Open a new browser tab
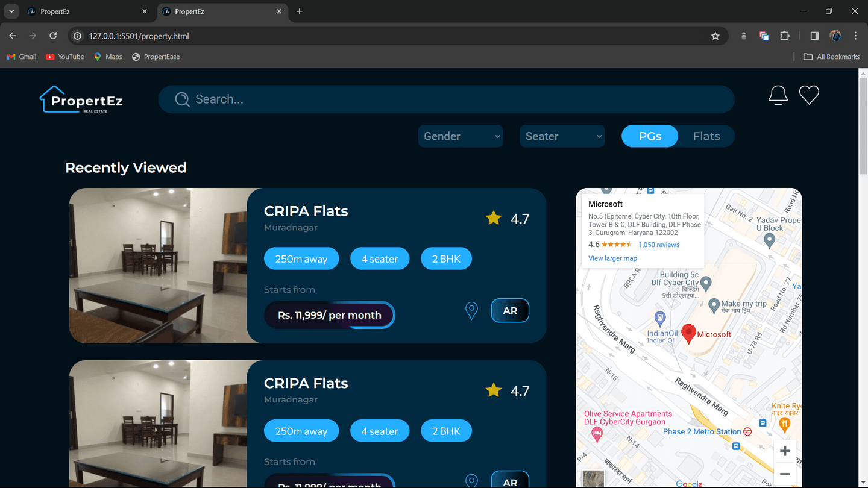868x488 pixels. (x=300, y=11)
